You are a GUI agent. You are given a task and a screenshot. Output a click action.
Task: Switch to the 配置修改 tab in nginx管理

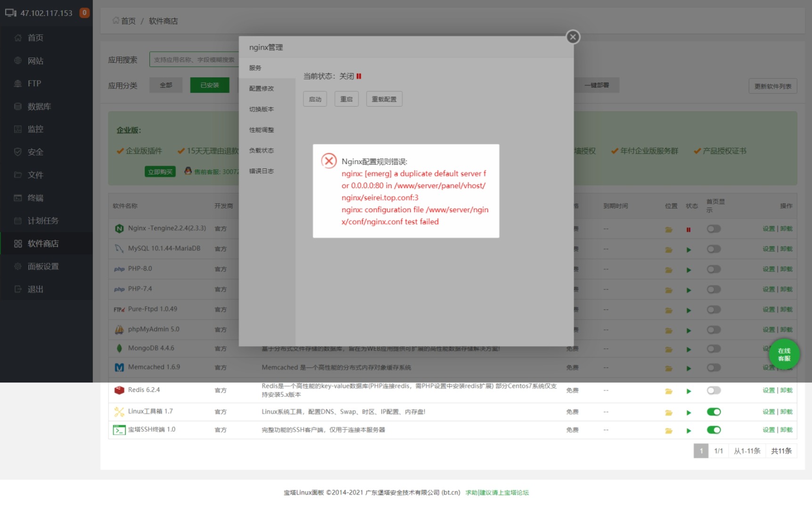[x=262, y=88]
